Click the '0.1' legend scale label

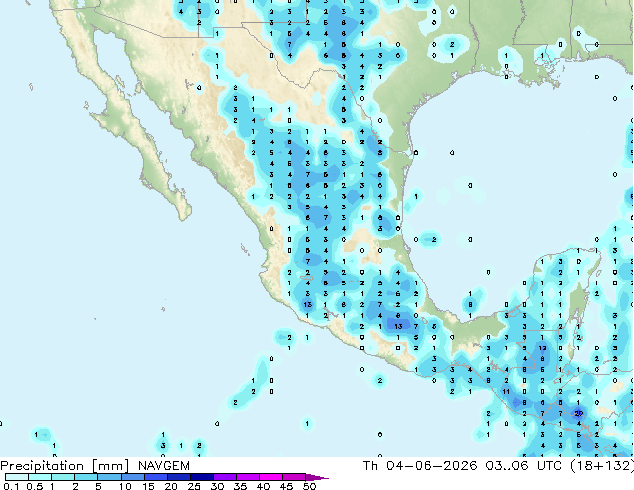coord(11,486)
